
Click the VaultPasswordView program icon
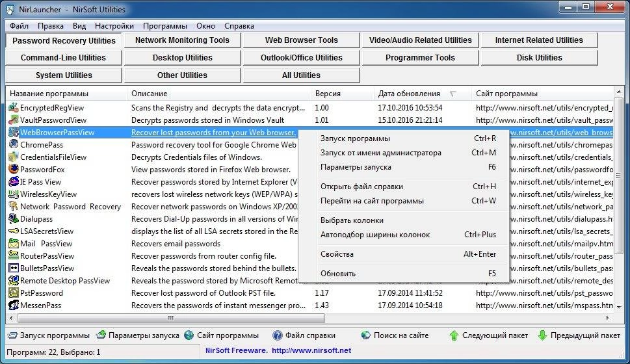[x=13, y=120]
